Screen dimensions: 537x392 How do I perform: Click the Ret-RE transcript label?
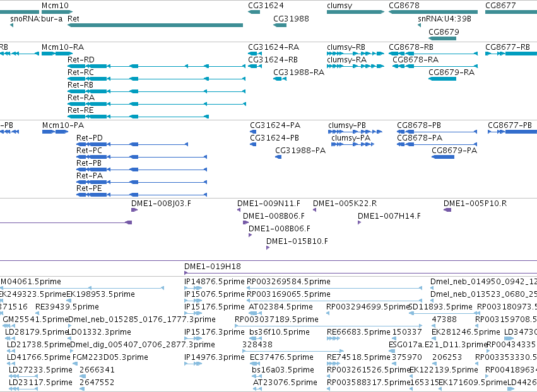[x=81, y=110]
